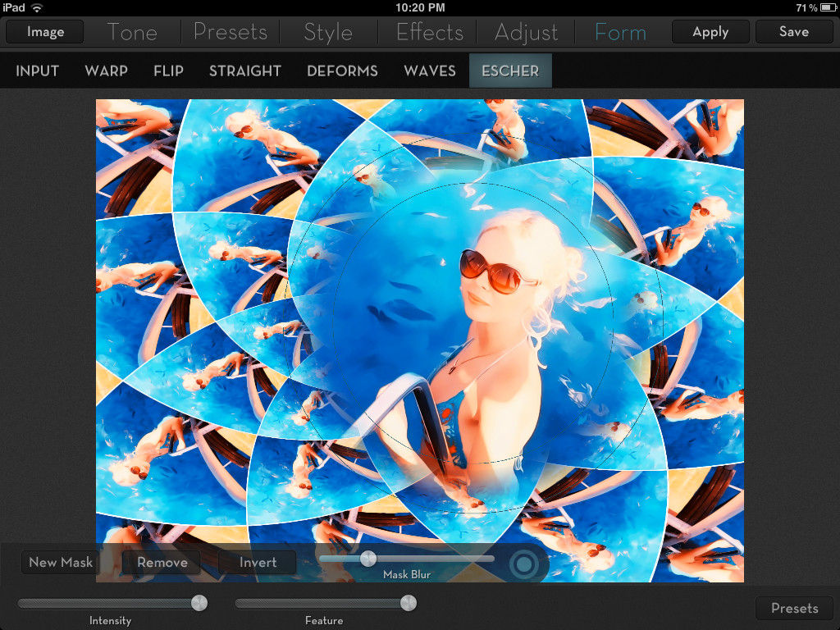Screen dimensions: 840x630
Task: Switch to the Style tab
Action: coord(328,32)
